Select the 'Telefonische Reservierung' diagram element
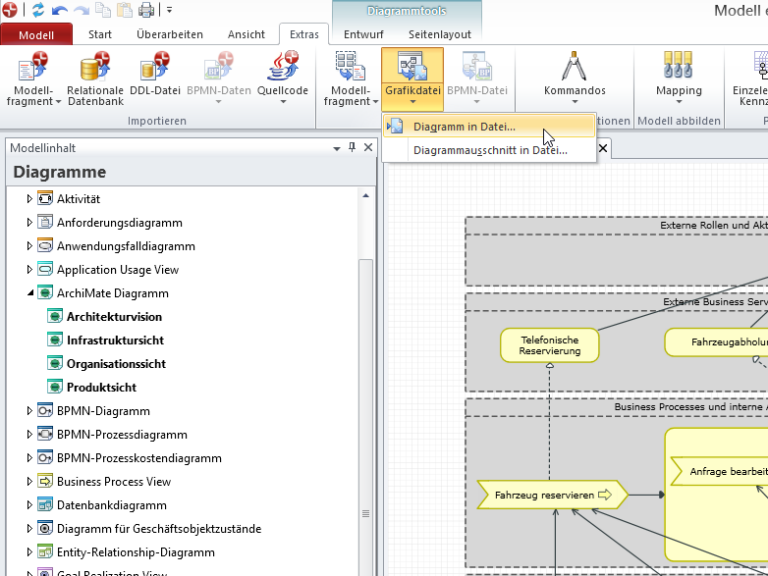Image resolution: width=768 pixels, height=576 pixels. (550, 345)
